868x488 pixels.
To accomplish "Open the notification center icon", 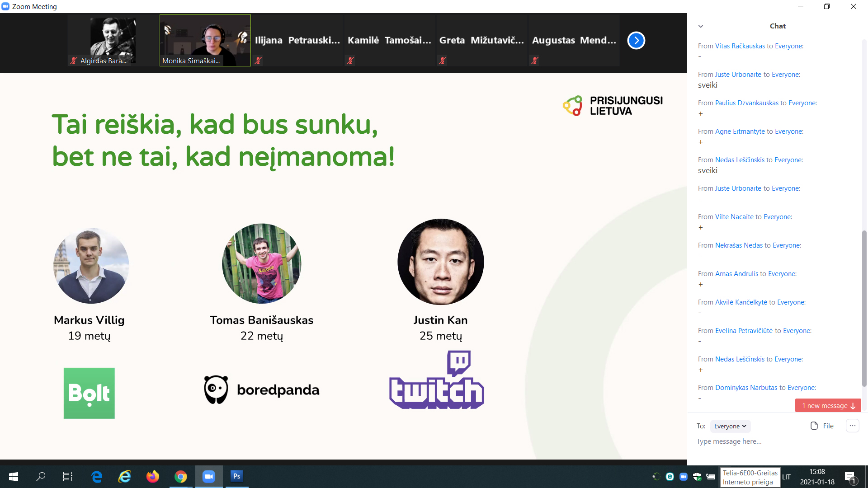I will pyautogui.click(x=850, y=477).
